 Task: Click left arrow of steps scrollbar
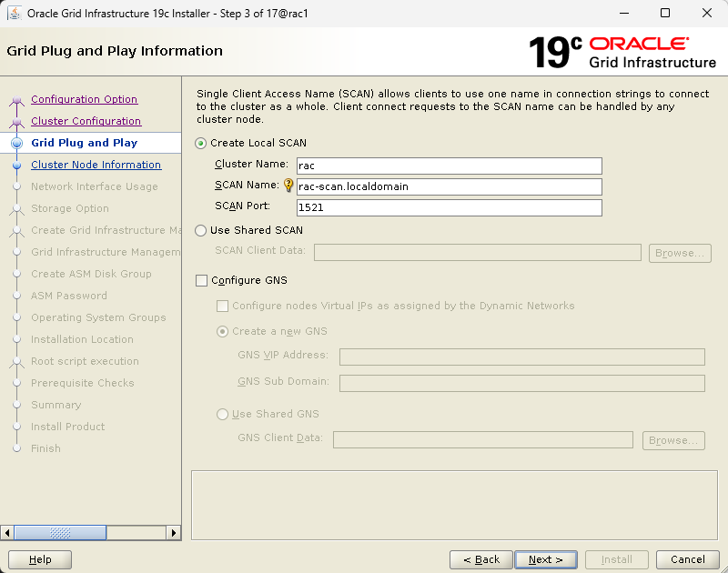(7, 533)
